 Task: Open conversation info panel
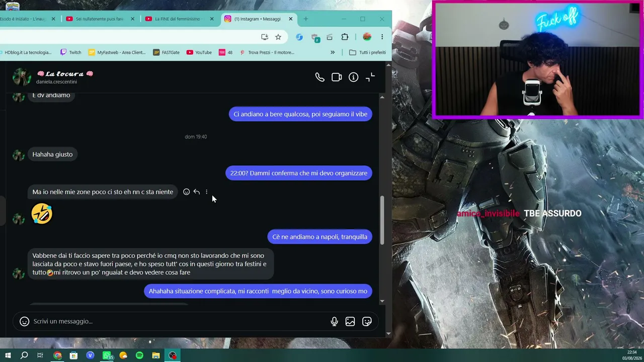pos(354,77)
